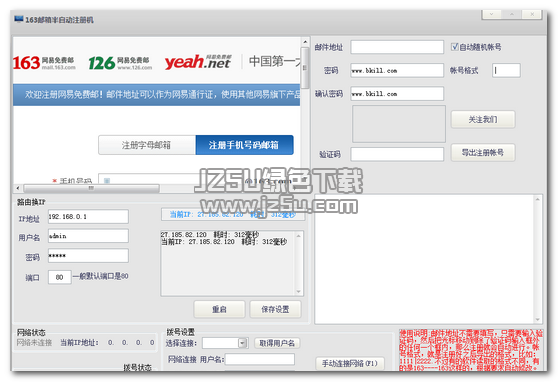Image resolution: width=558 pixels, height=382 pixels.
Task: Click the 关注我们 button
Action: (483, 119)
